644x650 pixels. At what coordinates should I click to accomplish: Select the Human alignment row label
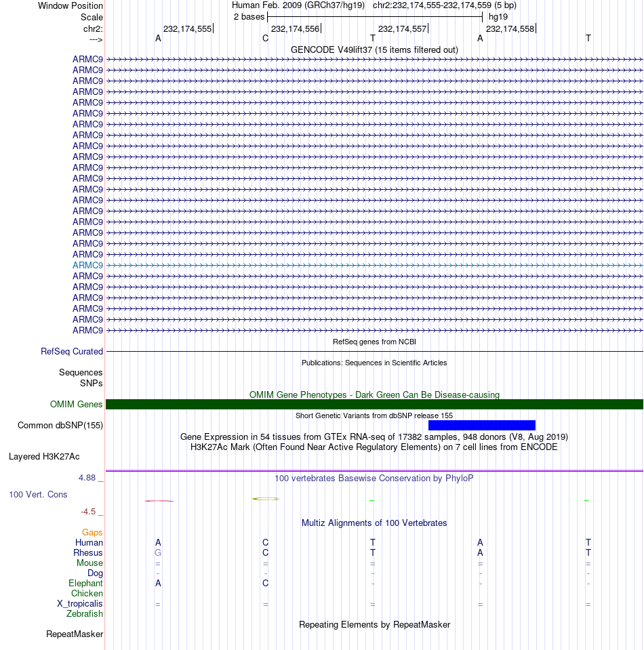point(89,543)
